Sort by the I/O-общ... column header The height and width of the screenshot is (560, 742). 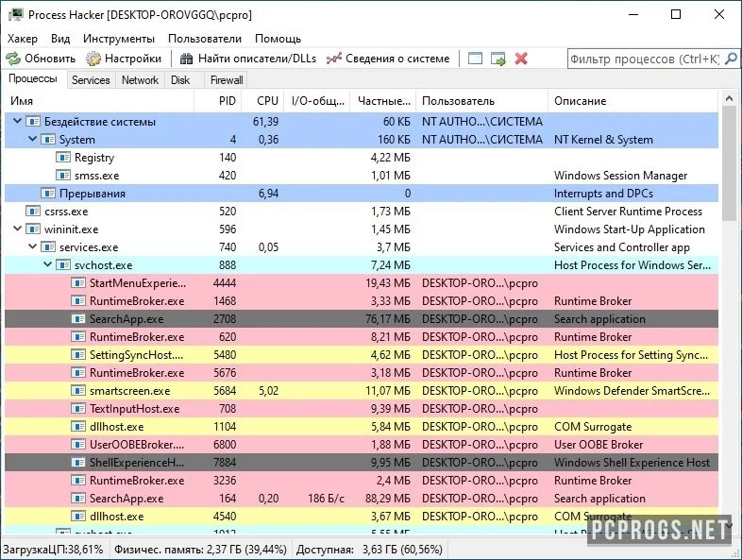click(x=317, y=101)
